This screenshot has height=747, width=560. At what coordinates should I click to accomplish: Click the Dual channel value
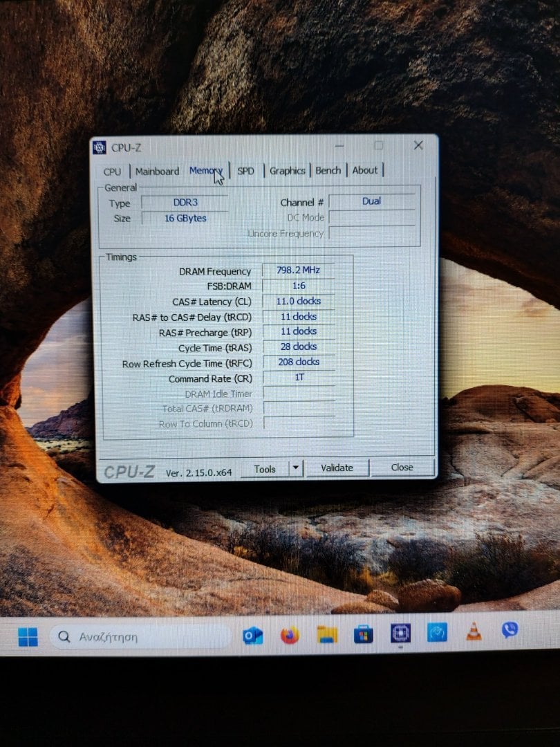click(x=371, y=201)
